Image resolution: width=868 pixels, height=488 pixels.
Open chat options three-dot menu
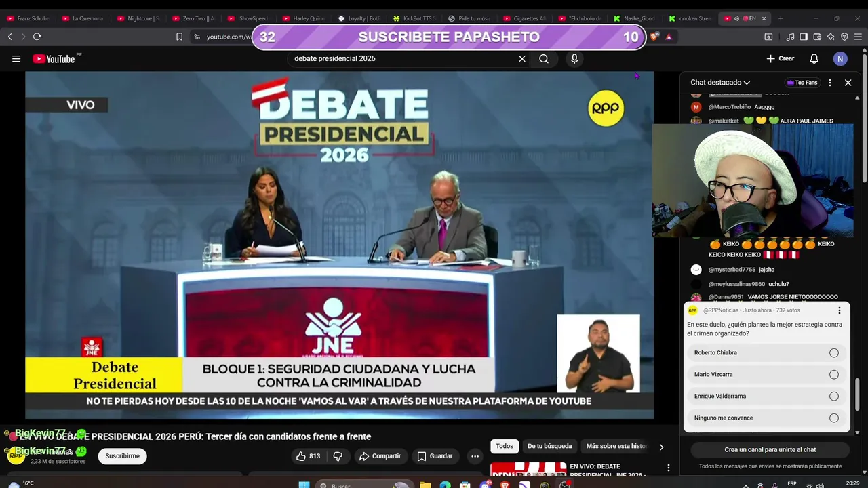pos(830,83)
